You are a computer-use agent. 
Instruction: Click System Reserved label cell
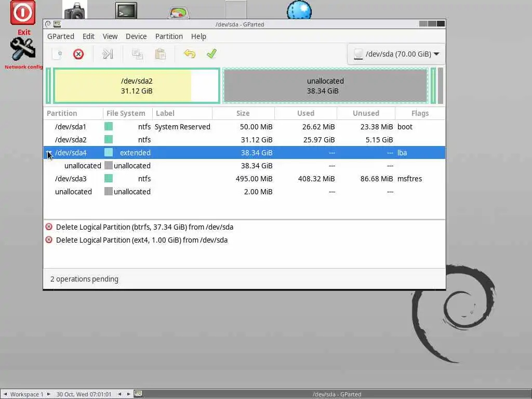pos(182,127)
